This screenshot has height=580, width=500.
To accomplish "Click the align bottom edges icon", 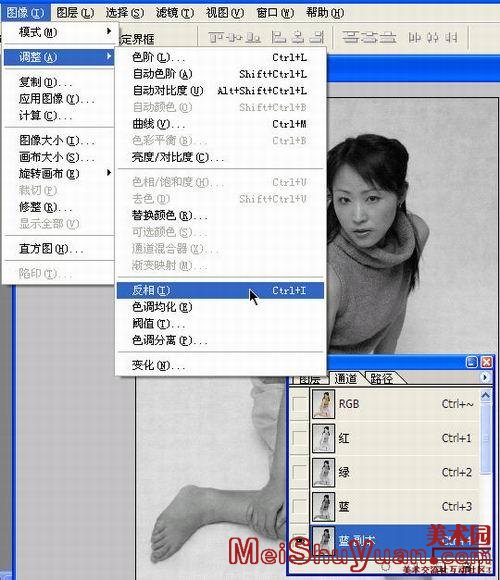I will pos(253,37).
